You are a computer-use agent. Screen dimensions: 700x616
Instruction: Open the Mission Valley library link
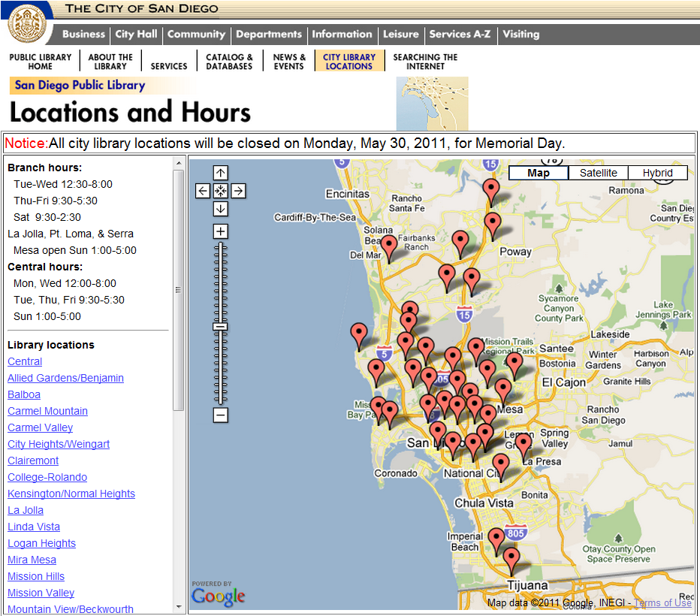tap(41, 593)
